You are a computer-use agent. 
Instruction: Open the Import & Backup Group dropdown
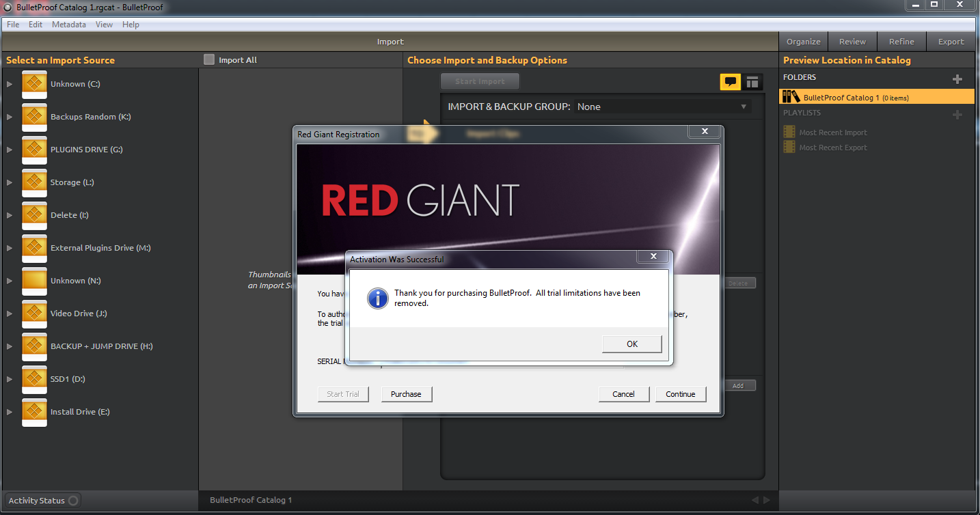662,107
